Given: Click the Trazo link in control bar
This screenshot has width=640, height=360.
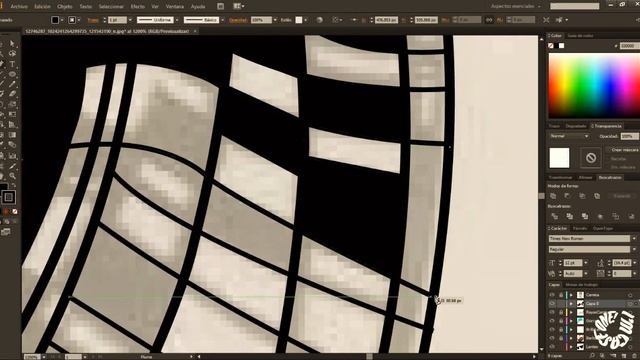Looking at the screenshot, I should 93,20.
